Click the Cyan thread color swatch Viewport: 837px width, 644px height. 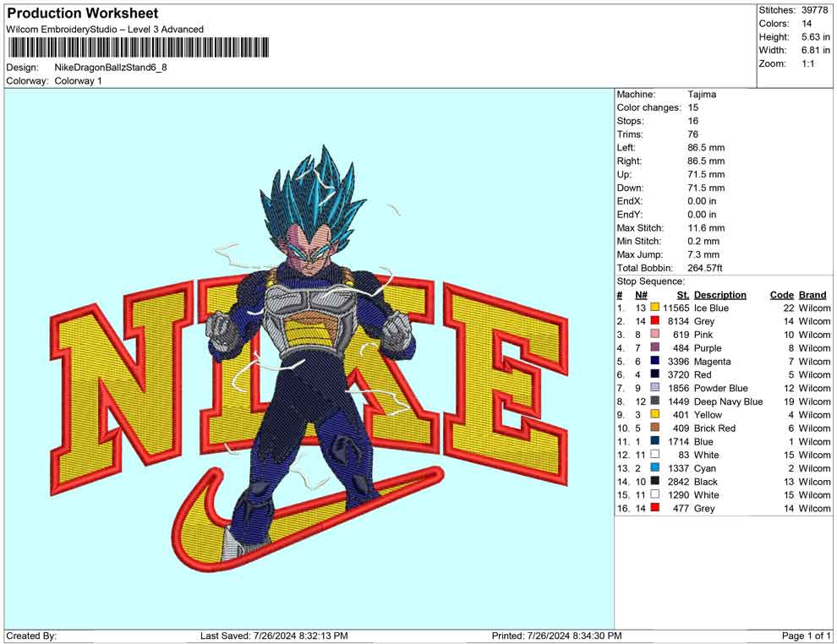[x=654, y=468]
